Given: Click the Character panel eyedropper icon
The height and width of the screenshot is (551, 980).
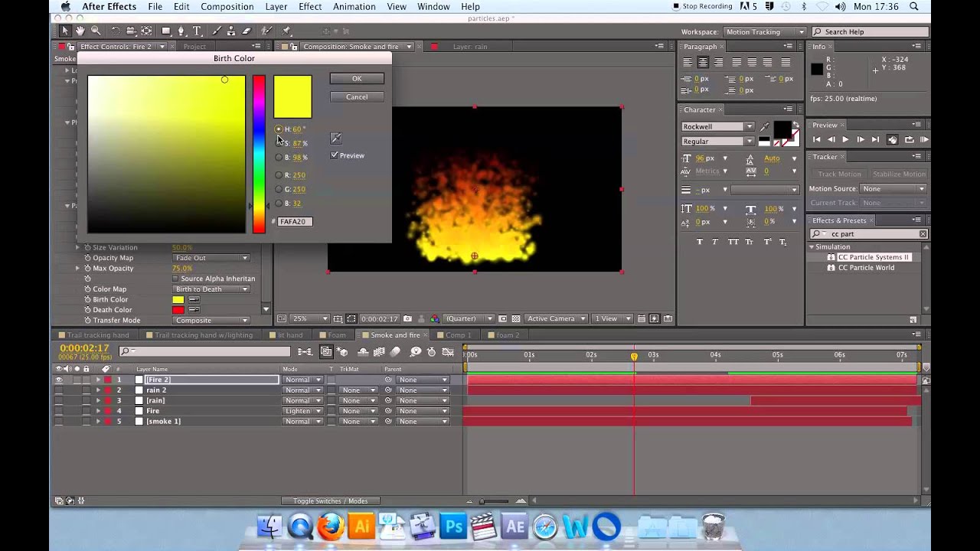Looking at the screenshot, I should click(764, 127).
